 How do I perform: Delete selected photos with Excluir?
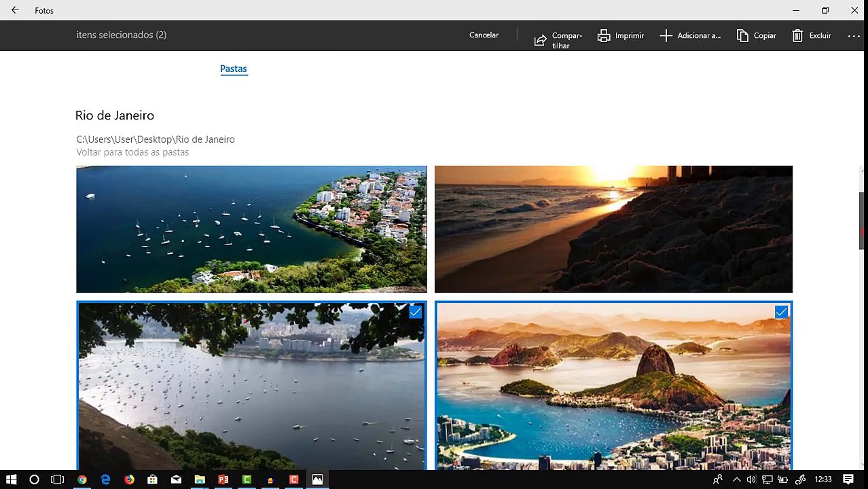point(811,35)
